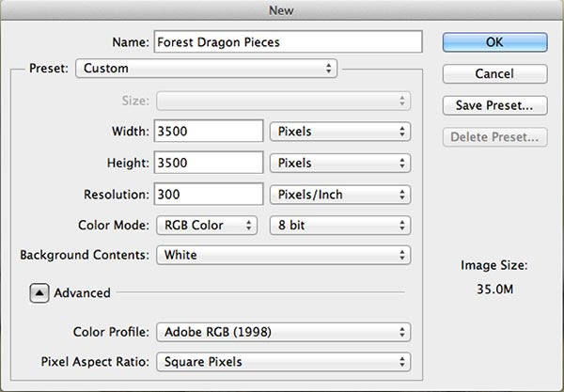Click the OK button
This screenshot has height=392, width=564.
(x=493, y=41)
